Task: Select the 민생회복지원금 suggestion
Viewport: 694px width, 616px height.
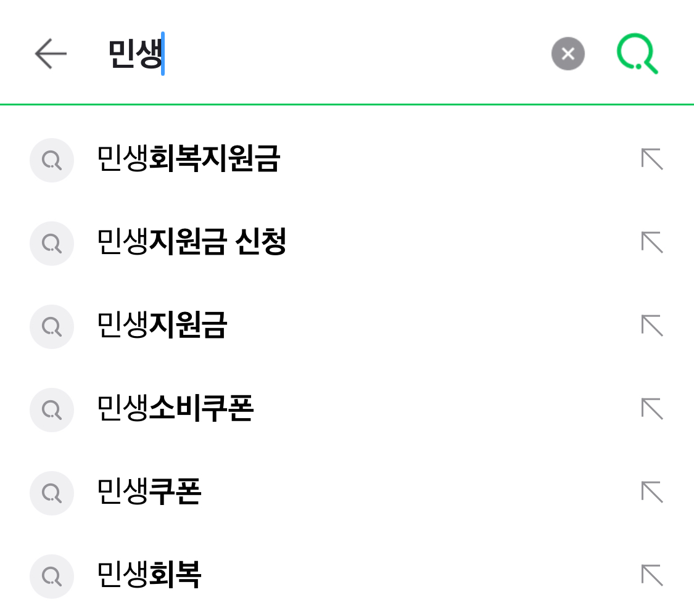Action: click(x=189, y=160)
